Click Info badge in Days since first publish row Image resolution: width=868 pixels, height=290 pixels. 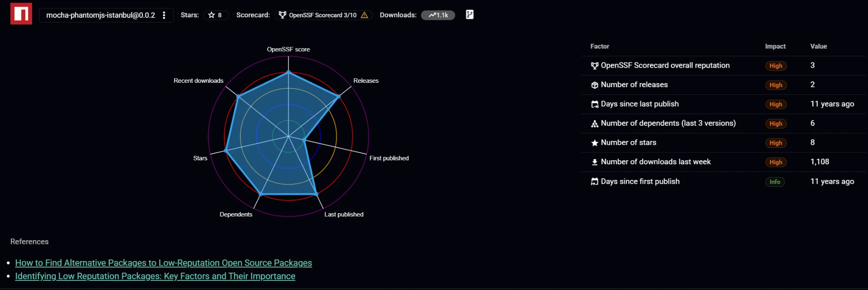775,182
